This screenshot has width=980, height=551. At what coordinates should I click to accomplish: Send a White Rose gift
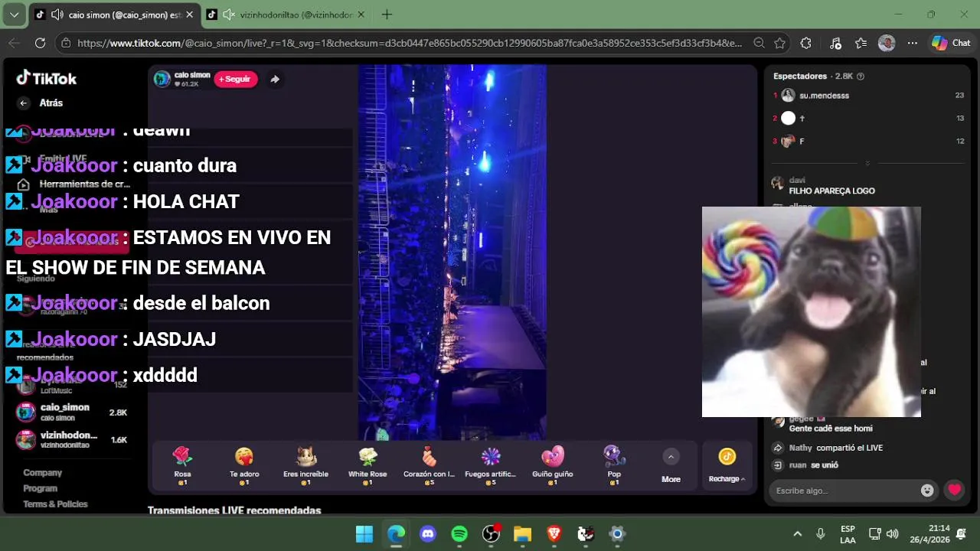point(367,466)
